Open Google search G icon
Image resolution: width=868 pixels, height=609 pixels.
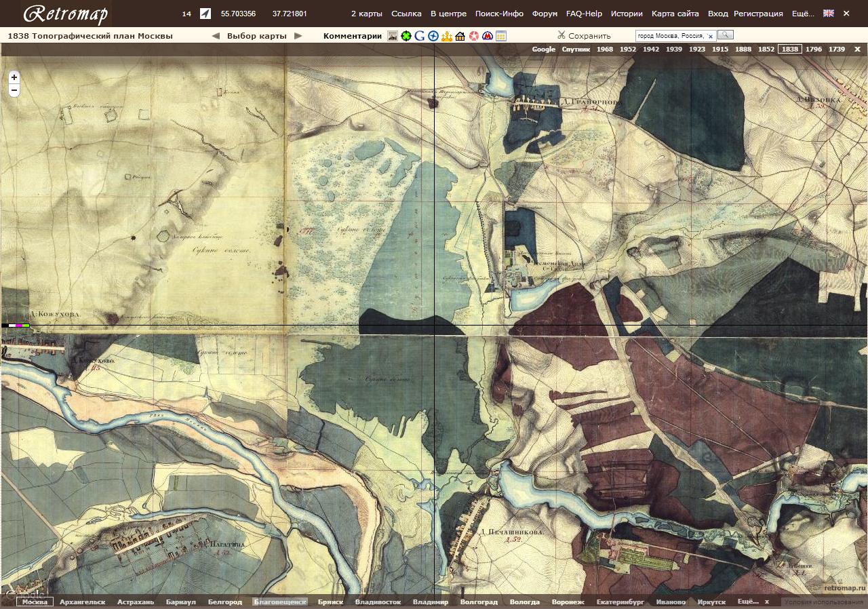click(420, 36)
